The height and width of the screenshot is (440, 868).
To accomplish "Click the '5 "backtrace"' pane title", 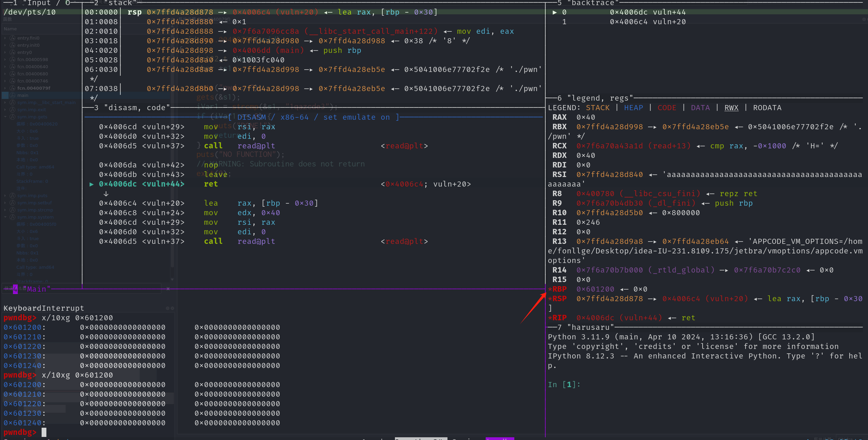I will click(588, 3).
